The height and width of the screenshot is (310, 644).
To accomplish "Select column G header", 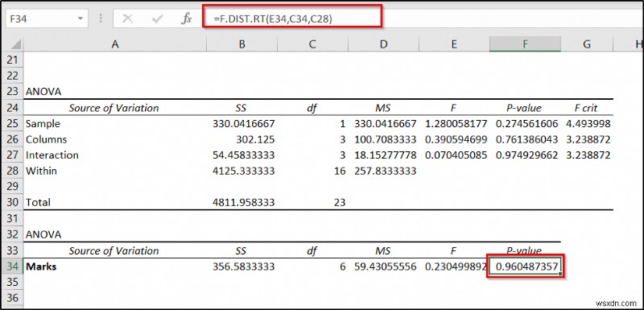I will tap(587, 44).
